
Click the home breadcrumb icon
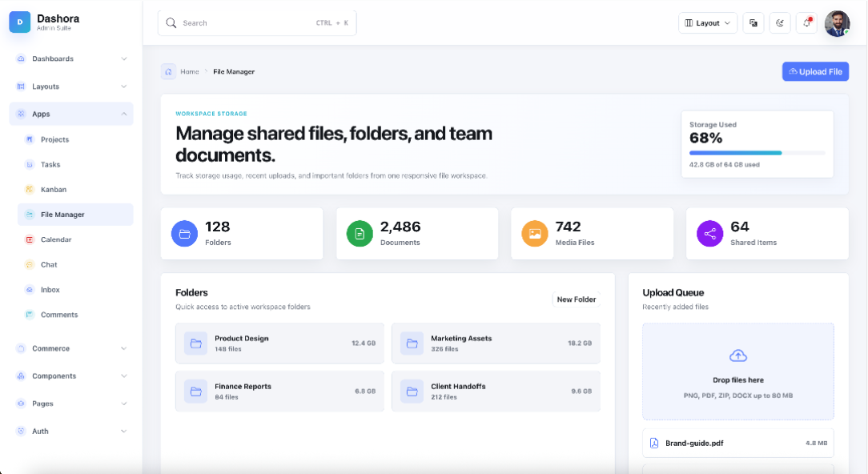point(168,71)
